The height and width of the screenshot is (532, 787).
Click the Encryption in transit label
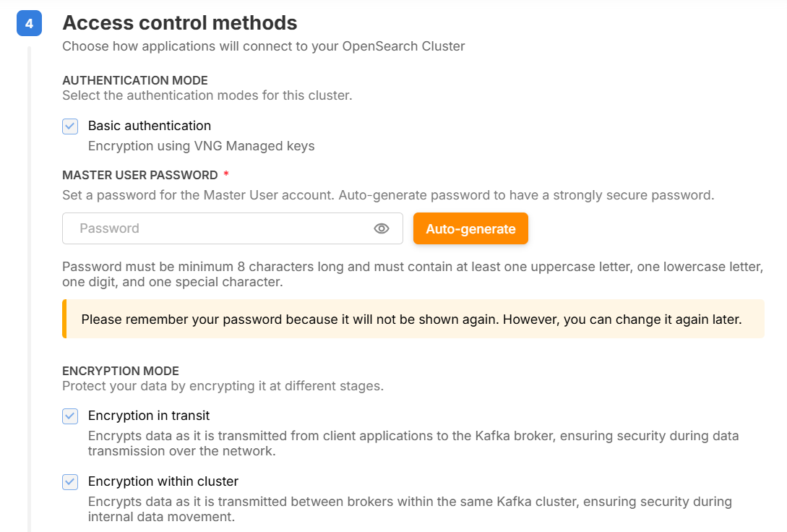pos(149,416)
